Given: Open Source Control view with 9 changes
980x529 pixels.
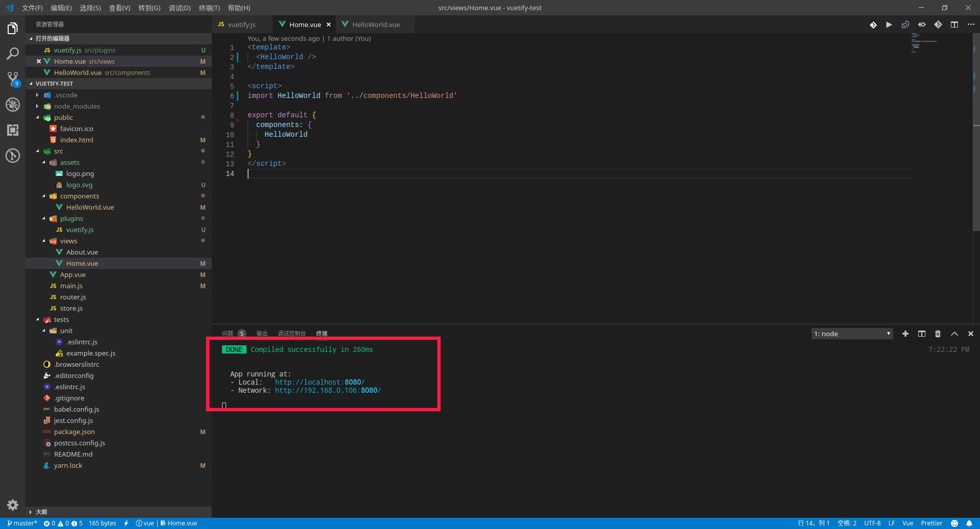Looking at the screenshot, I should point(13,79).
